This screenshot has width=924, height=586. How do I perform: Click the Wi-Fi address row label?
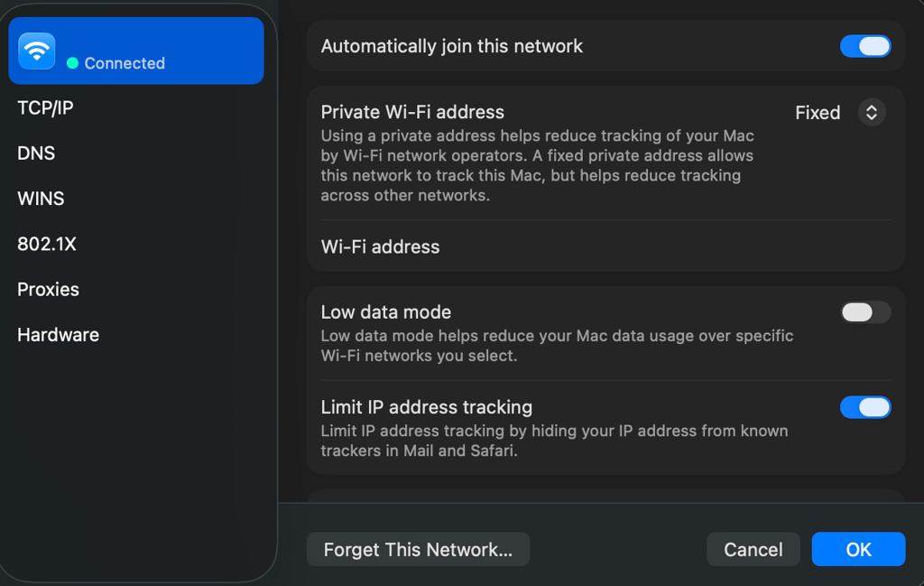380,246
